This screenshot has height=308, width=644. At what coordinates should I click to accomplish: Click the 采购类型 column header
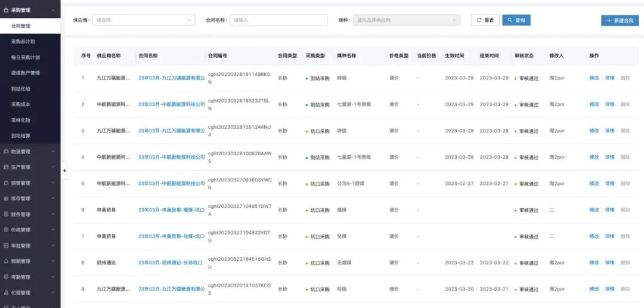click(x=315, y=56)
